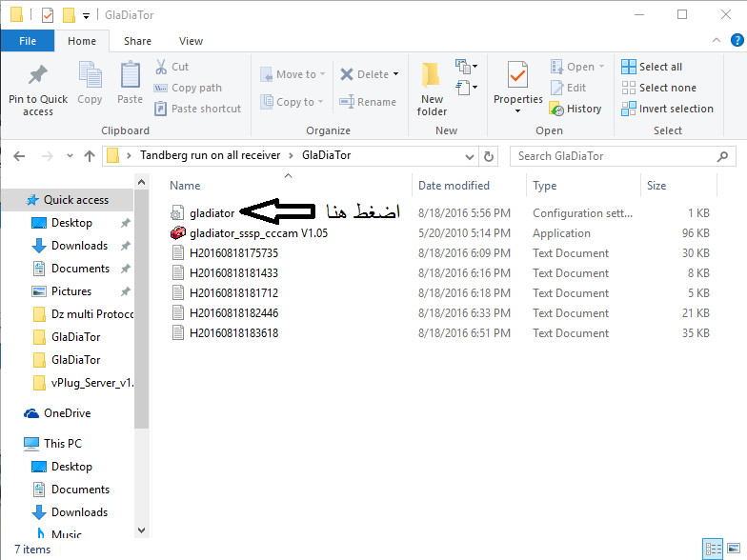The height and width of the screenshot is (560, 747).
Task: Click Properties icon in title bar quick access
Action: point(48,15)
